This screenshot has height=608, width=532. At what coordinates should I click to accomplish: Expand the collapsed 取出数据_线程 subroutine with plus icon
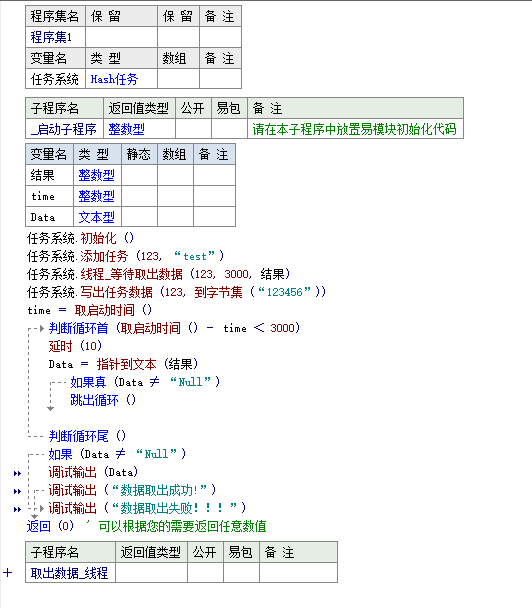coord(8,573)
